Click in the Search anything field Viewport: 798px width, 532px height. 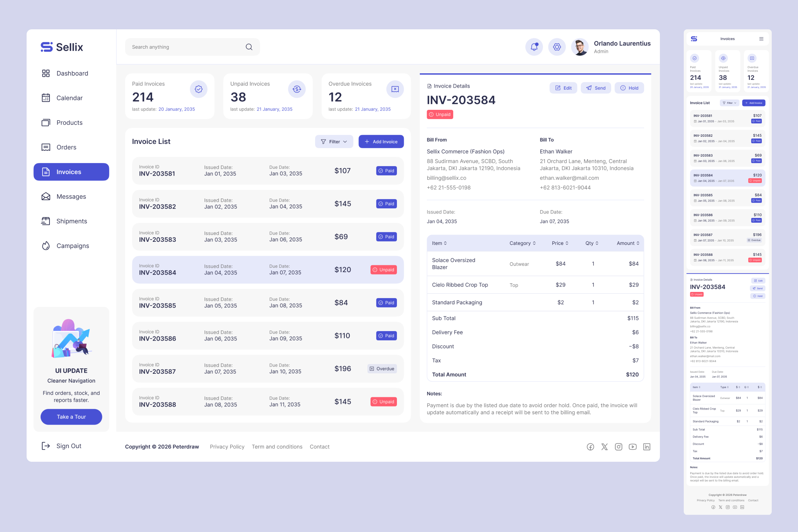pos(184,47)
